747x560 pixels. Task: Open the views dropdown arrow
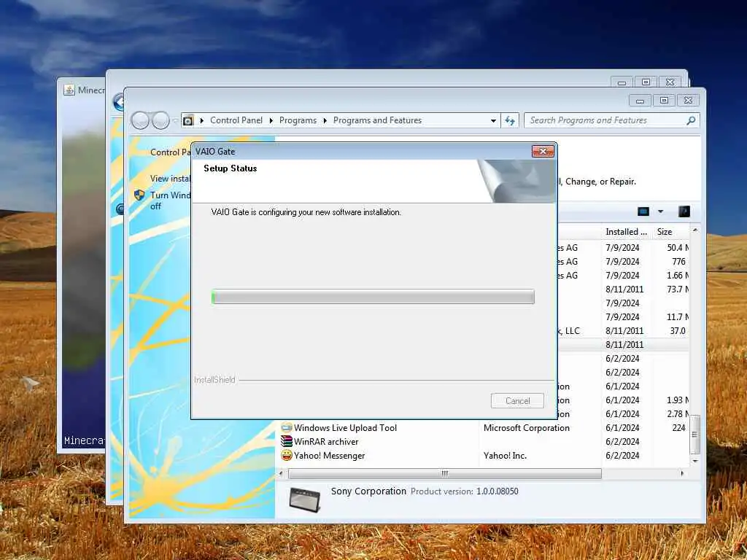tap(660, 211)
